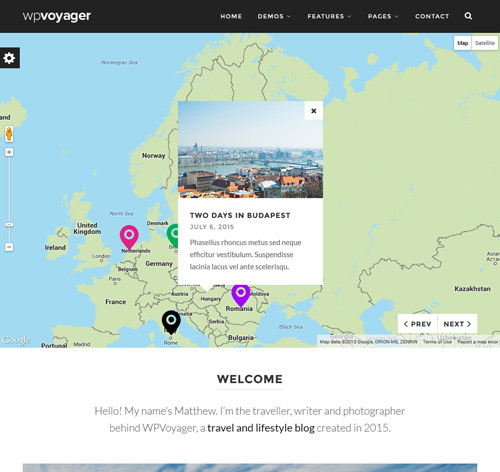500x472 pixels.
Task: Switch to Map view type
Action: tap(463, 43)
